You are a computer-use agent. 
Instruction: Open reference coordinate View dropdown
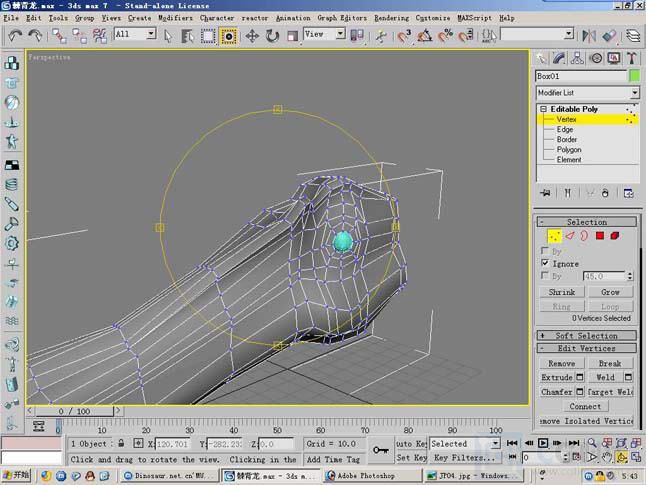point(340,33)
